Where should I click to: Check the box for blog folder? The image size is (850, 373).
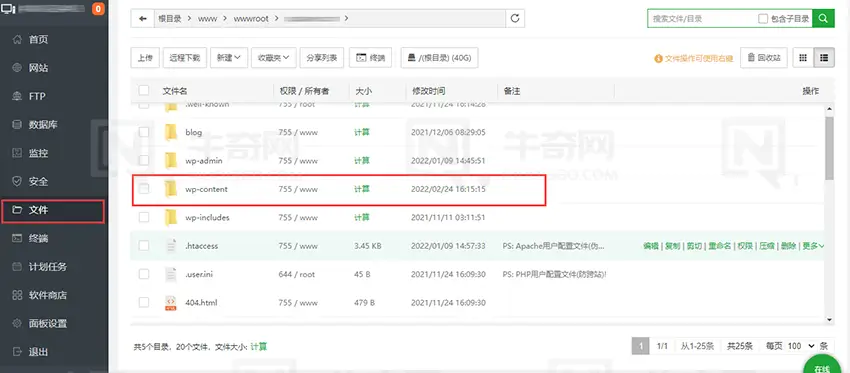click(144, 132)
